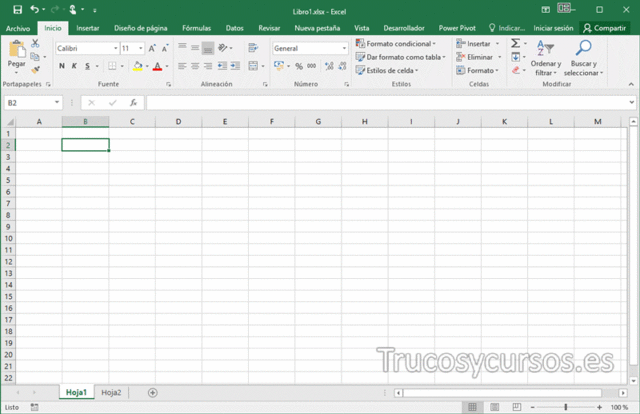The width and height of the screenshot is (640, 414).
Task: Click the zoom slider handle
Action: point(566,407)
